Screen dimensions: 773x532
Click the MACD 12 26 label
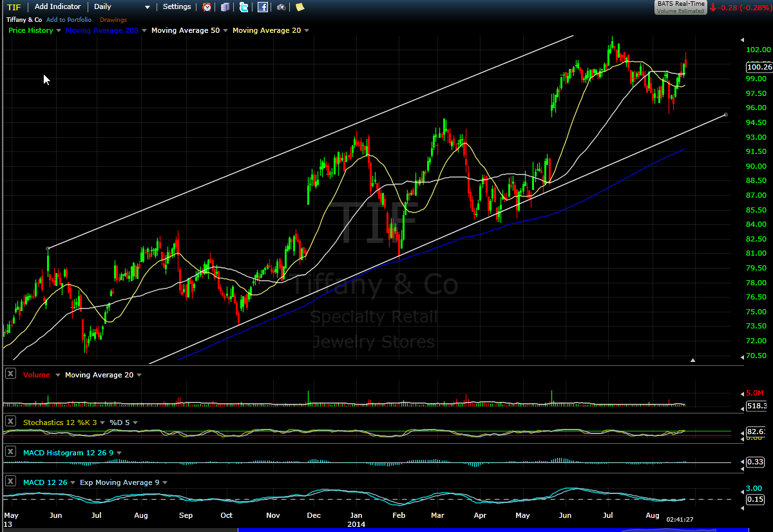click(x=44, y=482)
